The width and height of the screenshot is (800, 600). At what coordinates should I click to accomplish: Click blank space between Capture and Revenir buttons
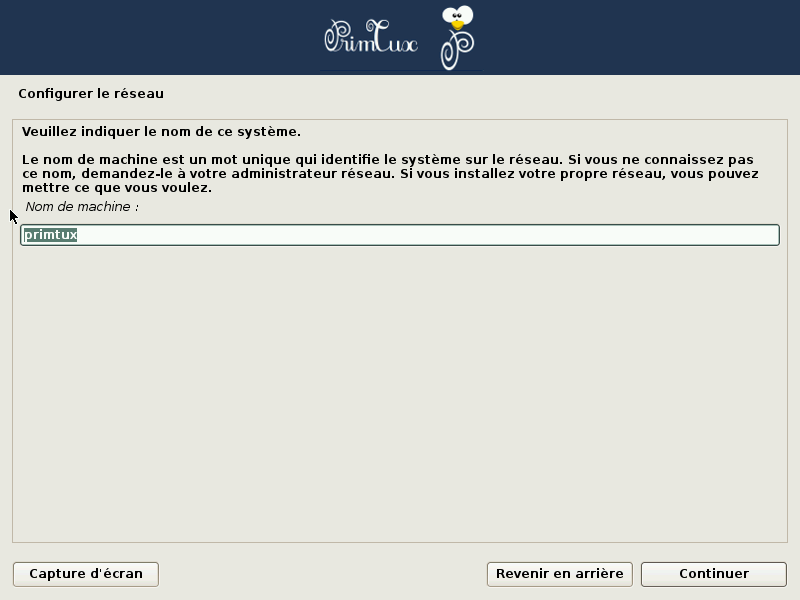coord(320,574)
